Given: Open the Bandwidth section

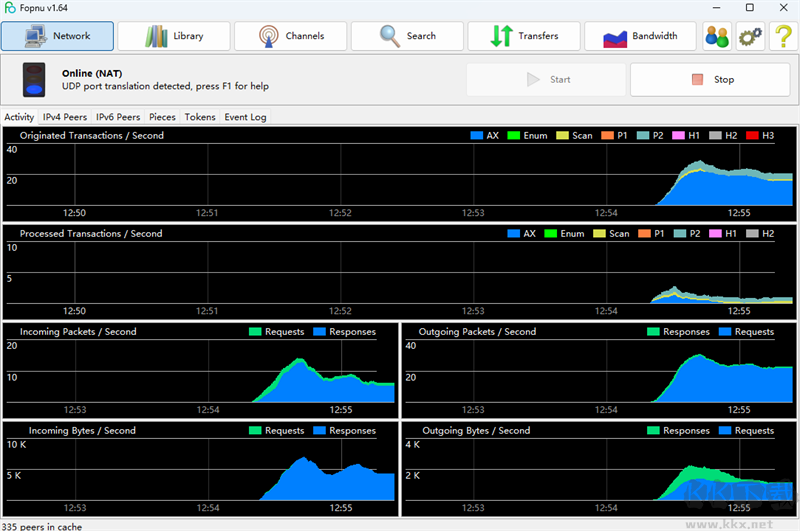Looking at the screenshot, I should click(x=640, y=36).
